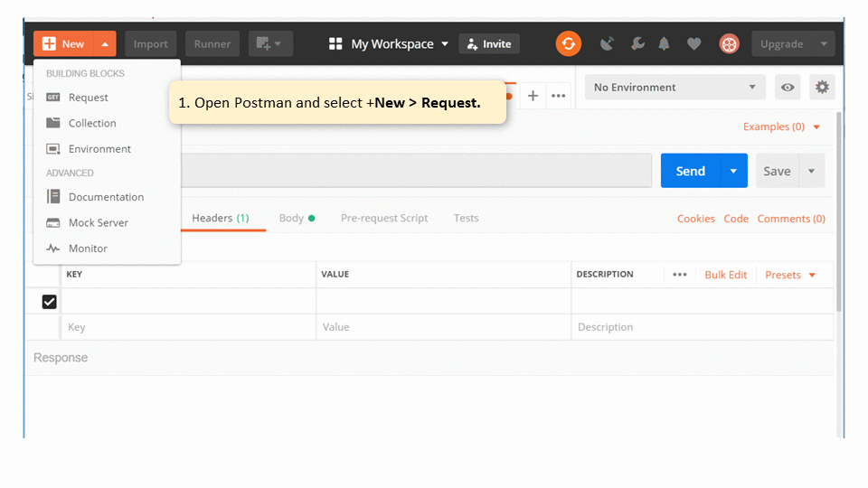Click the VALUE column header

coord(335,274)
